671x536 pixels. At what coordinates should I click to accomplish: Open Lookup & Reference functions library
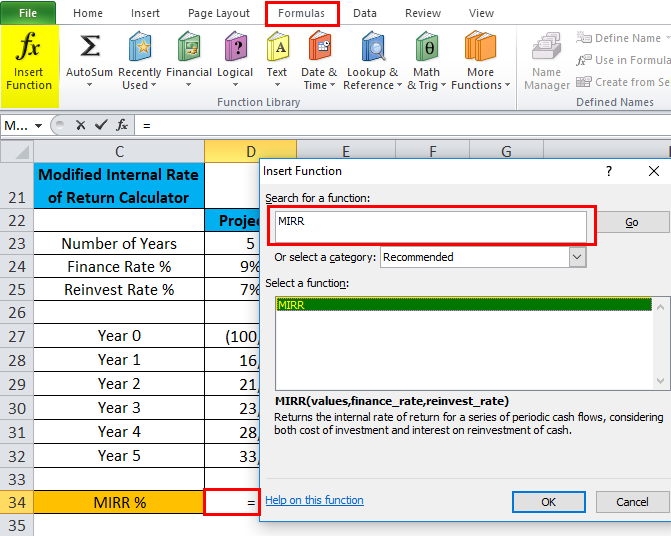click(x=373, y=60)
